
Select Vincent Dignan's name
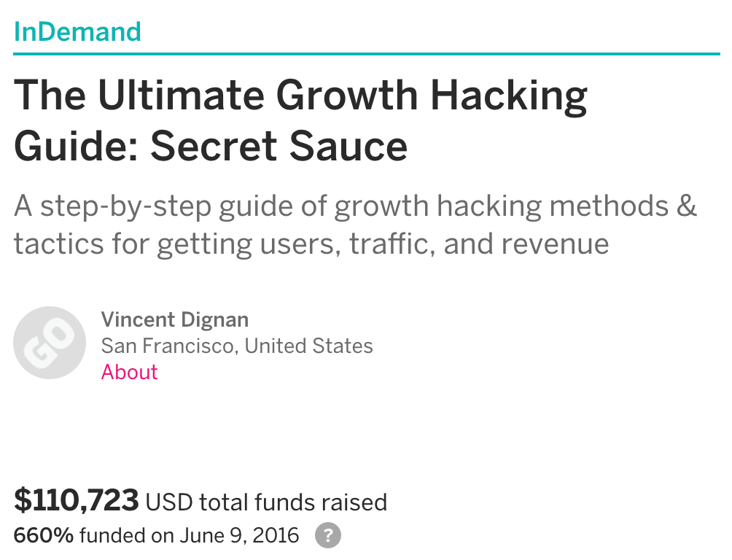click(x=174, y=319)
